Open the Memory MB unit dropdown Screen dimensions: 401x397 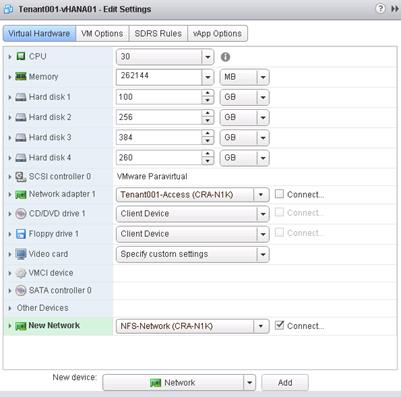tap(263, 77)
